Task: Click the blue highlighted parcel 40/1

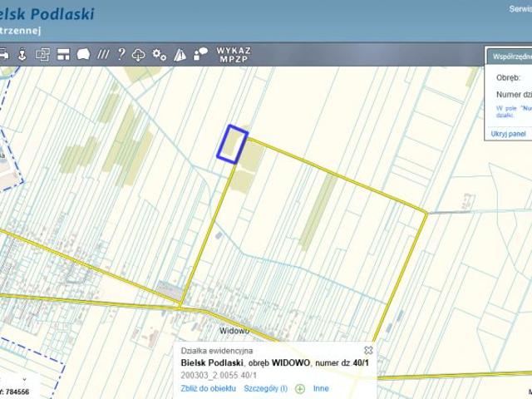Action: (233, 144)
